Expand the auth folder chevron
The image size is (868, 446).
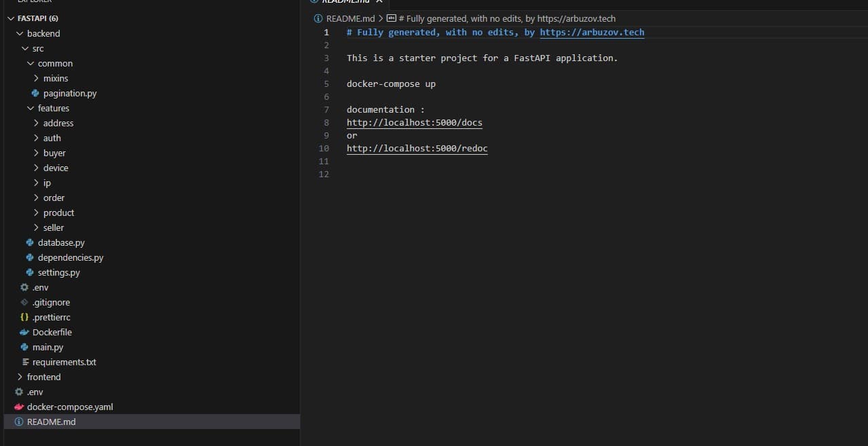point(36,138)
